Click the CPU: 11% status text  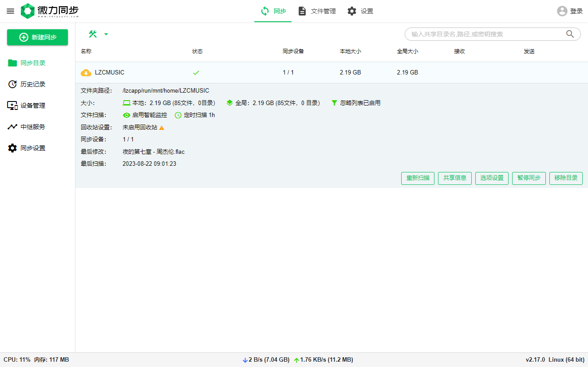pyautogui.click(x=17, y=360)
